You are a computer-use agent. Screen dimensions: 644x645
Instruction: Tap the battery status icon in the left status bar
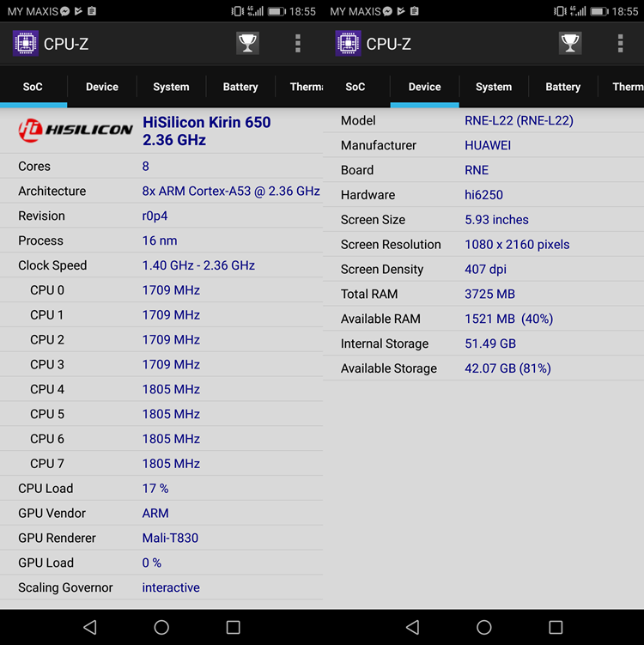(276, 11)
